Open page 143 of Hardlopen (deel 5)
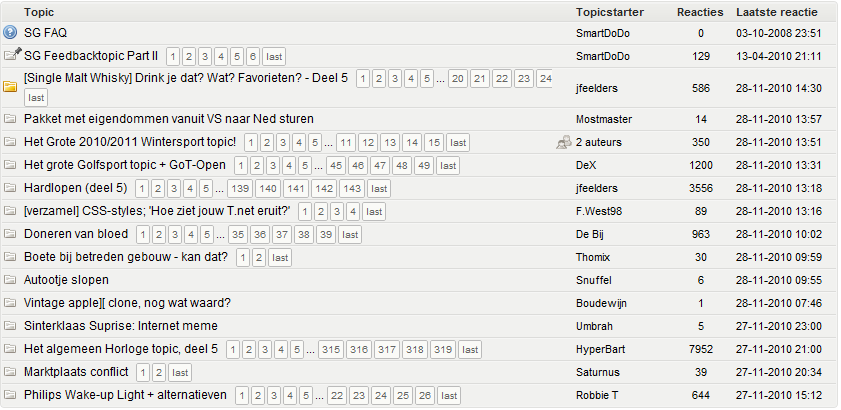 [351, 188]
